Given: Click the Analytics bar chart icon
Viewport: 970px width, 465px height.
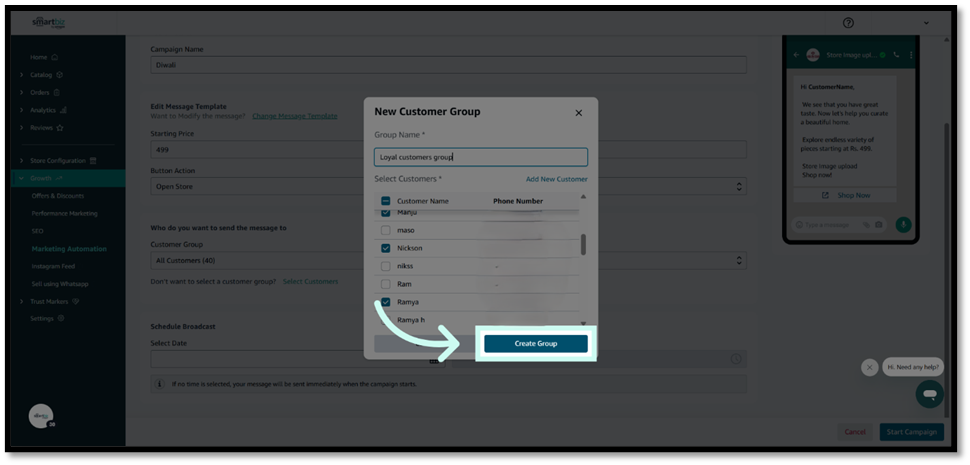Looking at the screenshot, I should (x=63, y=110).
